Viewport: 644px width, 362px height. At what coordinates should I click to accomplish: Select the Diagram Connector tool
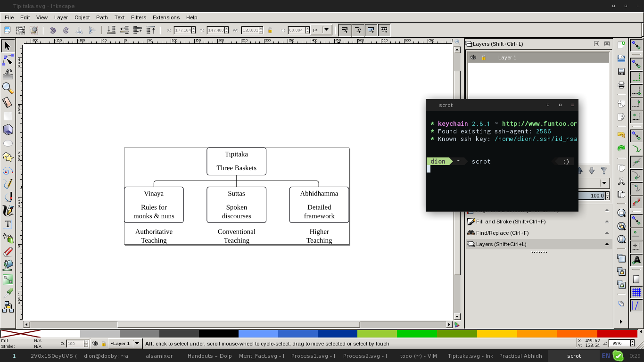point(8,307)
